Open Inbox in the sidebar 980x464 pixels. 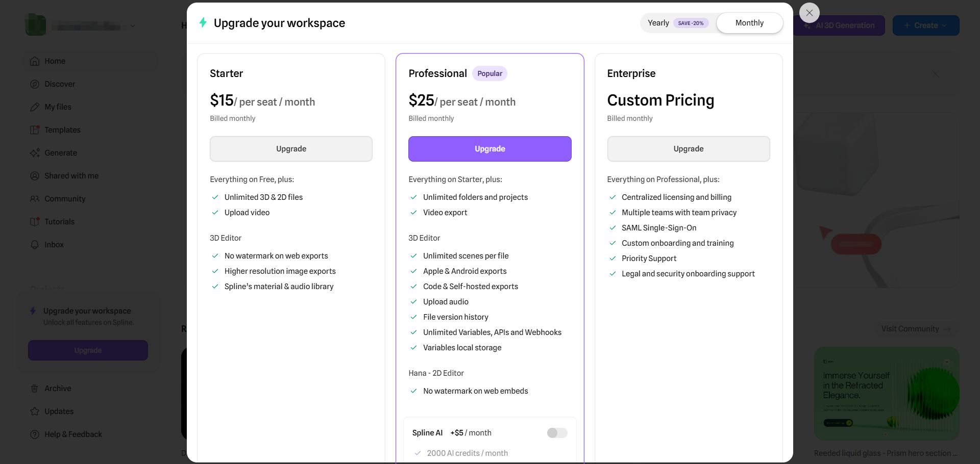pos(91,245)
